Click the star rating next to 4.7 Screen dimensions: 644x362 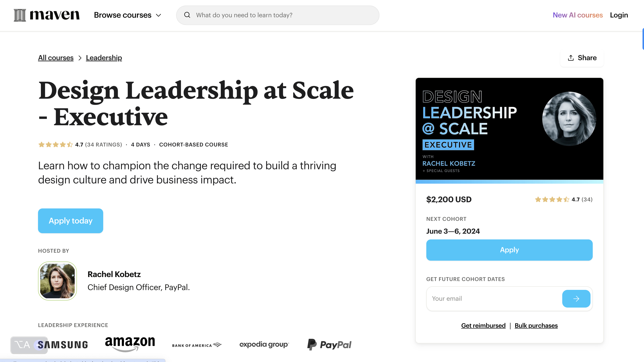[55, 144]
